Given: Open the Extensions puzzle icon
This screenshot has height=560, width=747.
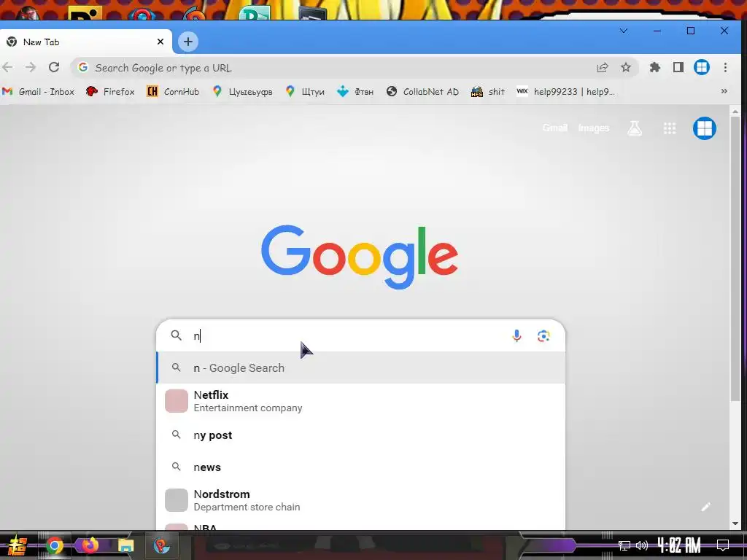Looking at the screenshot, I should [x=655, y=68].
